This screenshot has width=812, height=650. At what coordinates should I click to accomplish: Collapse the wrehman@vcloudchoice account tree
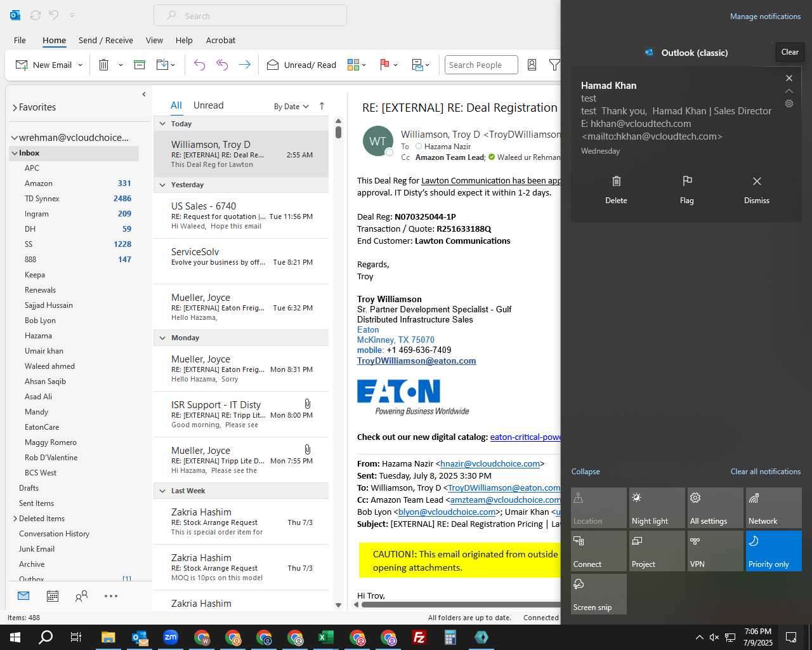14,138
